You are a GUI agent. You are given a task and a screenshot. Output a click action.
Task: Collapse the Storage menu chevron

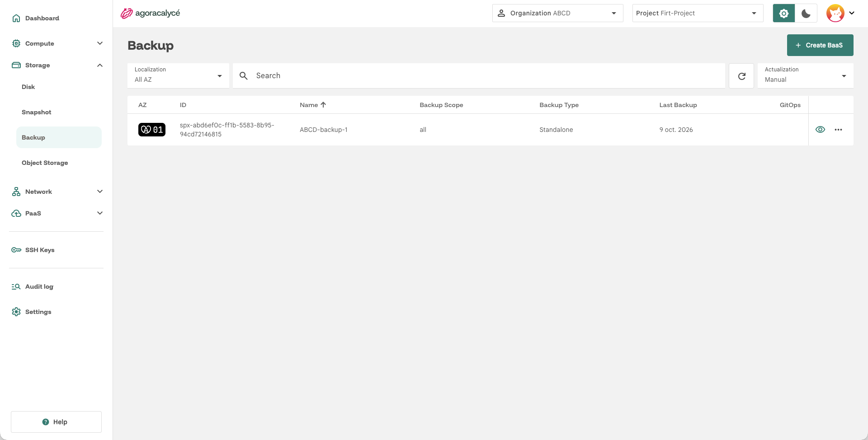[x=100, y=65]
